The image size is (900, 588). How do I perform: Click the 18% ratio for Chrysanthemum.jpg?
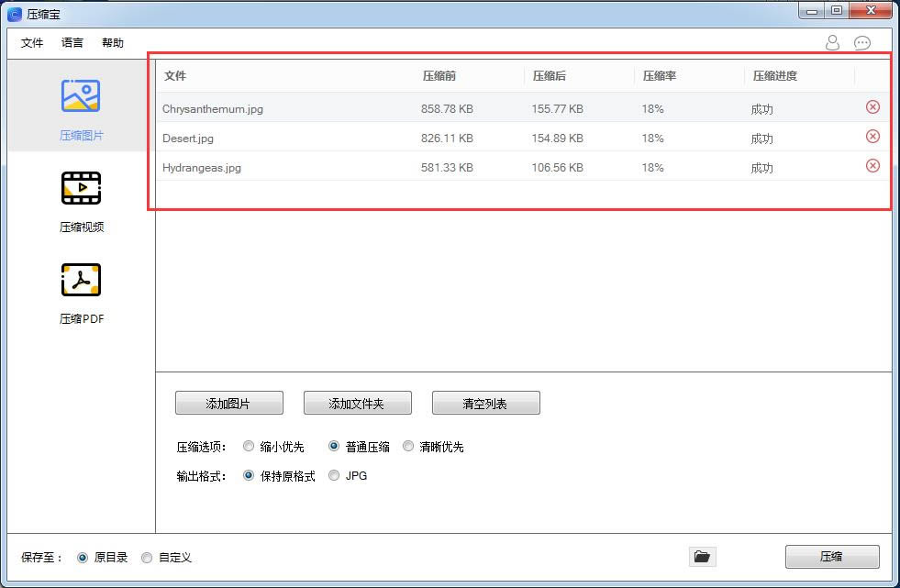point(652,108)
